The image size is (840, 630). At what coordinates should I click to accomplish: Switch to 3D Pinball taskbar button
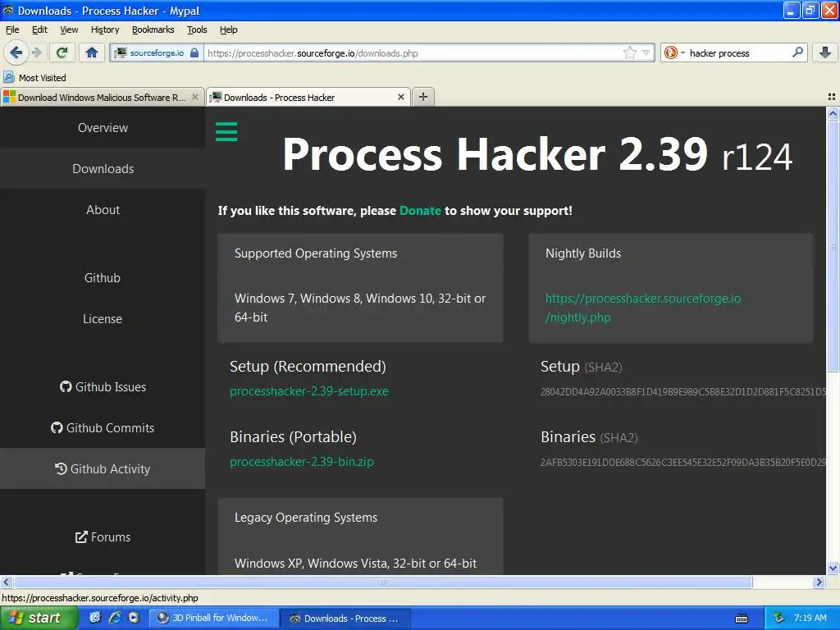click(x=213, y=618)
